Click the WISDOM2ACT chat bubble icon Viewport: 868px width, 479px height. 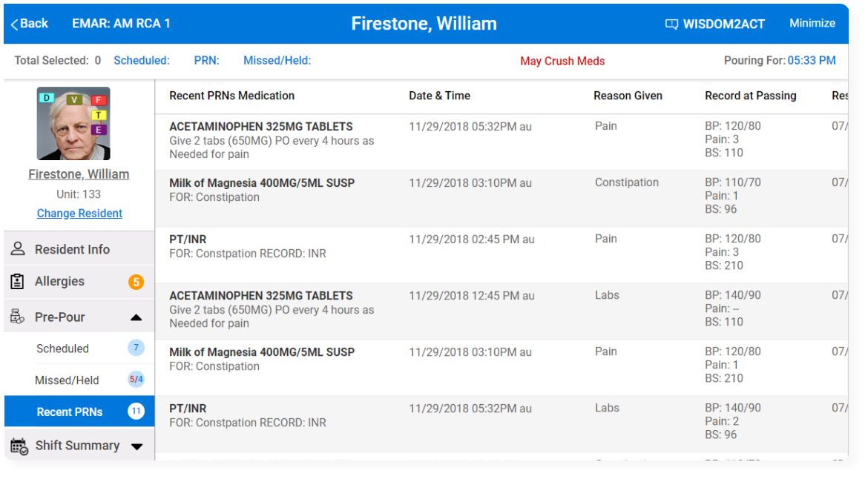pyautogui.click(x=671, y=23)
